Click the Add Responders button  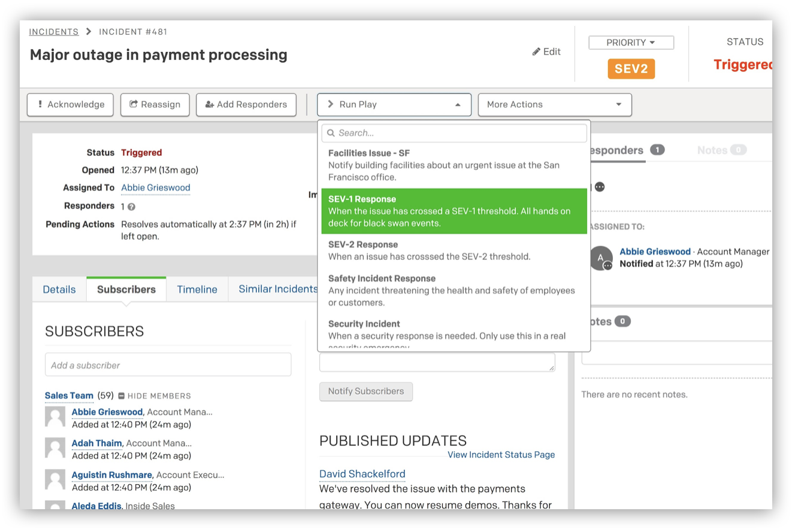coord(246,105)
